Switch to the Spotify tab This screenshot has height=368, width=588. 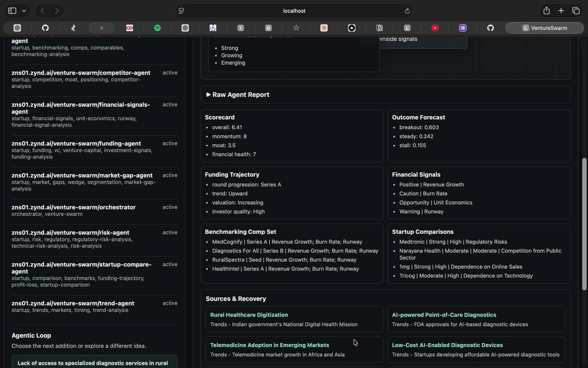click(157, 28)
